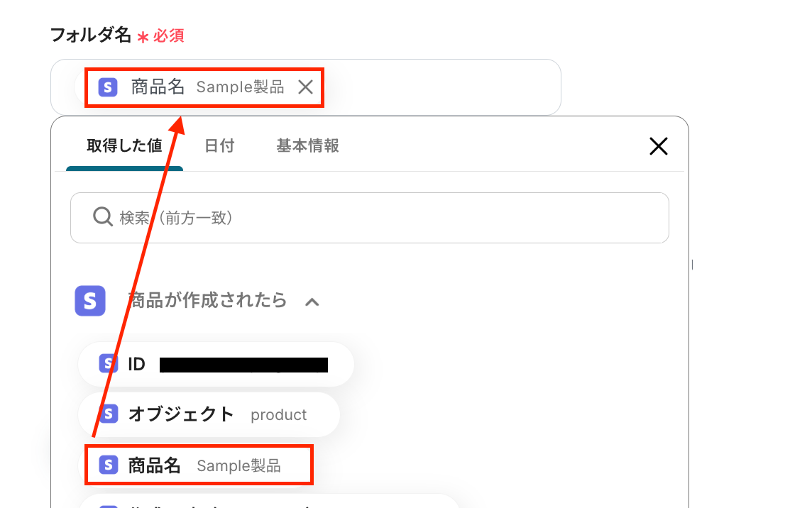812x508 pixels.
Task: Click the large Stripe icon beside 商品が作成されたら
Action: coord(90,300)
